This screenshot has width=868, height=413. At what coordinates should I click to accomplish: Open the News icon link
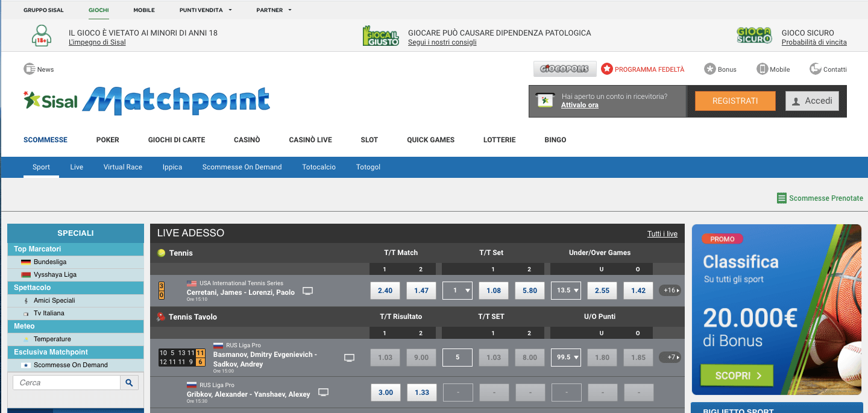coord(30,69)
